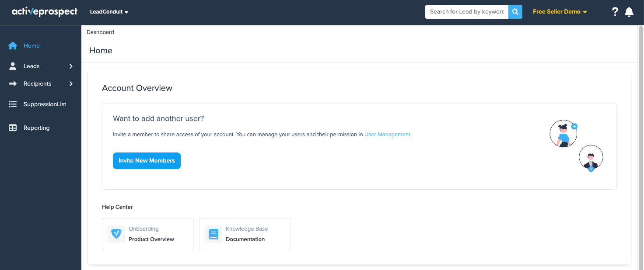Image resolution: width=644 pixels, height=270 pixels.
Task: Click the Home house icon in sidebar
Action: click(x=13, y=46)
